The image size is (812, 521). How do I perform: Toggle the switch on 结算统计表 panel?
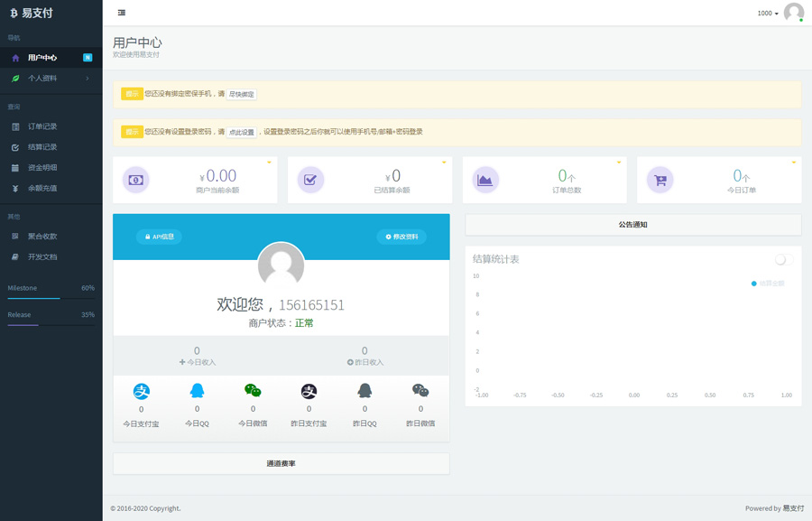783,260
